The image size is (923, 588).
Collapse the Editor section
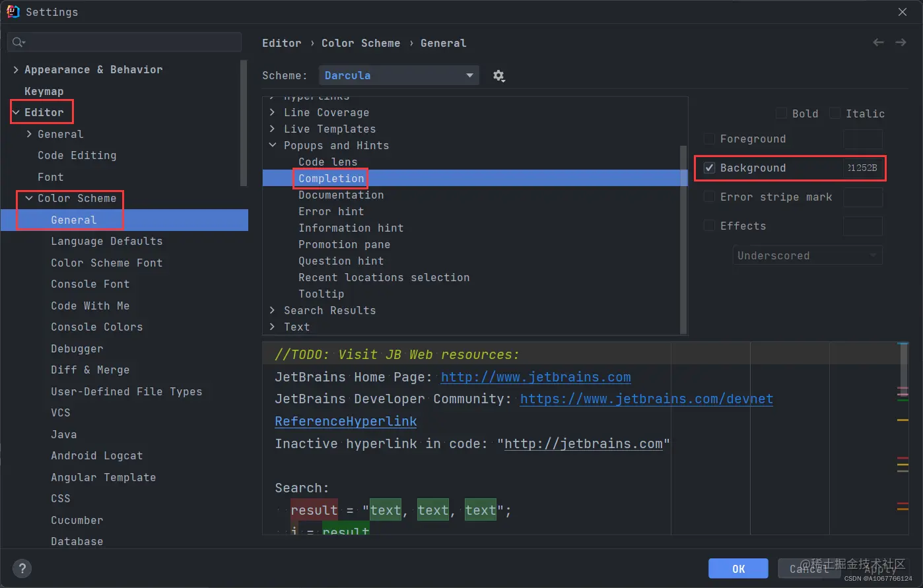16,112
